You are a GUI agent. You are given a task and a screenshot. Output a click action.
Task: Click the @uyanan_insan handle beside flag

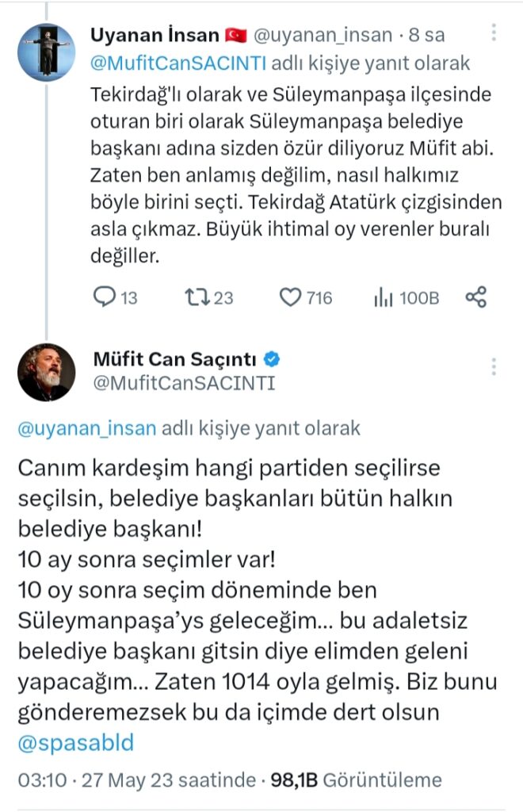[323, 35]
